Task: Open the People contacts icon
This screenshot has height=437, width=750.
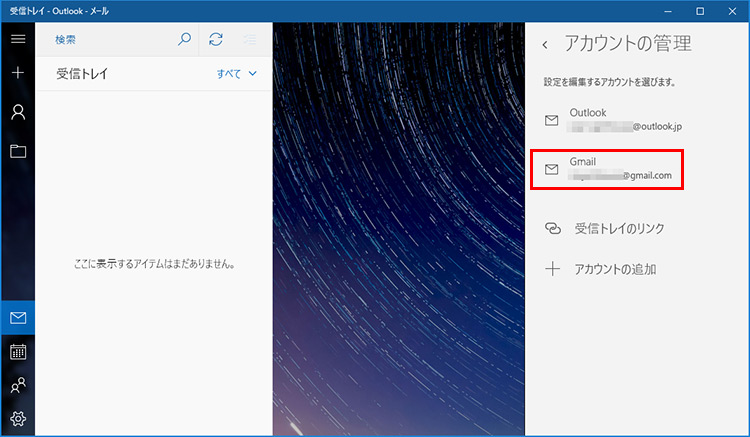Action: [17, 385]
